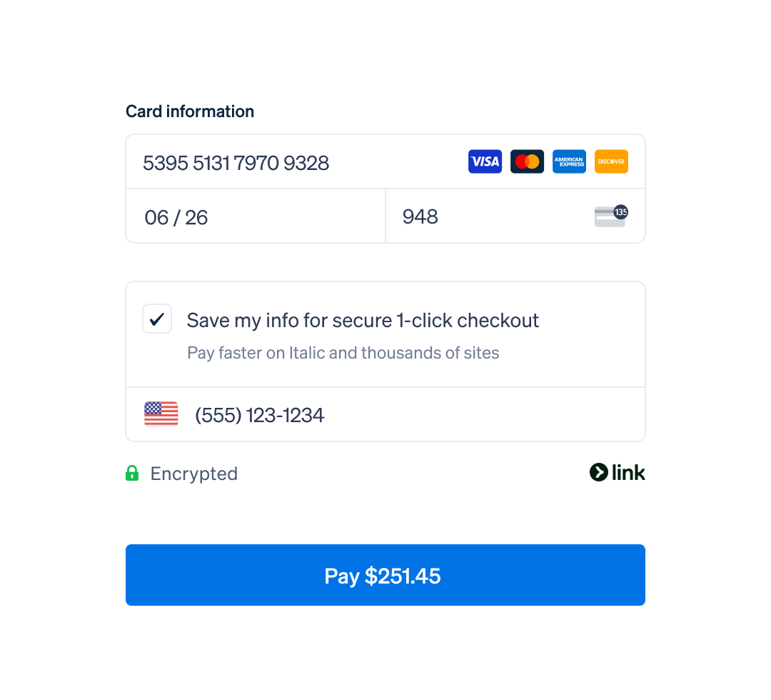Click the Encrypted text label
Viewport: 771px width, 700px height.
pyautogui.click(x=194, y=474)
